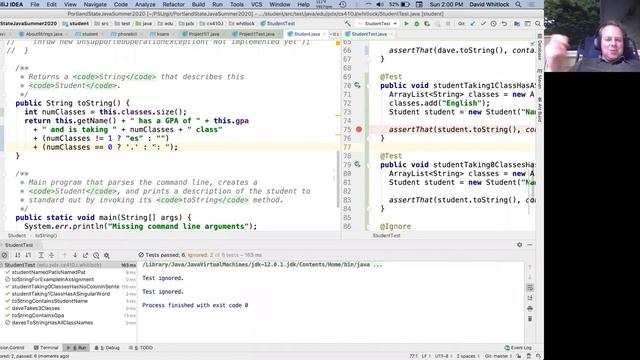Click Search Everywhere magnifier in IDE toolbar

538,24
